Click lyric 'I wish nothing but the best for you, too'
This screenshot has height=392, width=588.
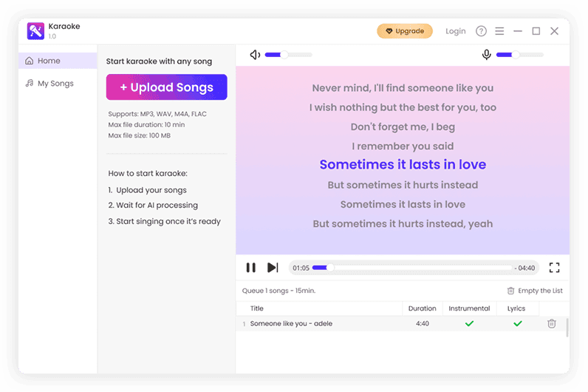click(403, 107)
